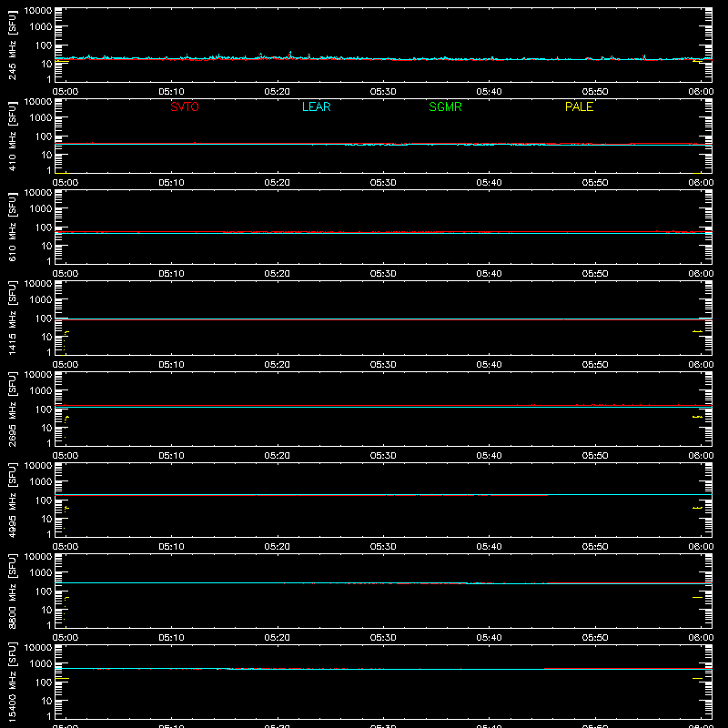The height and width of the screenshot is (728, 728).
Task: Click the 10000 tick of 8800 MHz panel
Action: click(x=38, y=557)
